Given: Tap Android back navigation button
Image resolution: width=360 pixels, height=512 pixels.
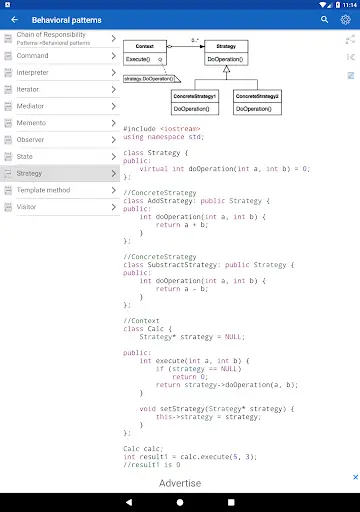Looking at the screenshot, I should click(x=129, y=502).
